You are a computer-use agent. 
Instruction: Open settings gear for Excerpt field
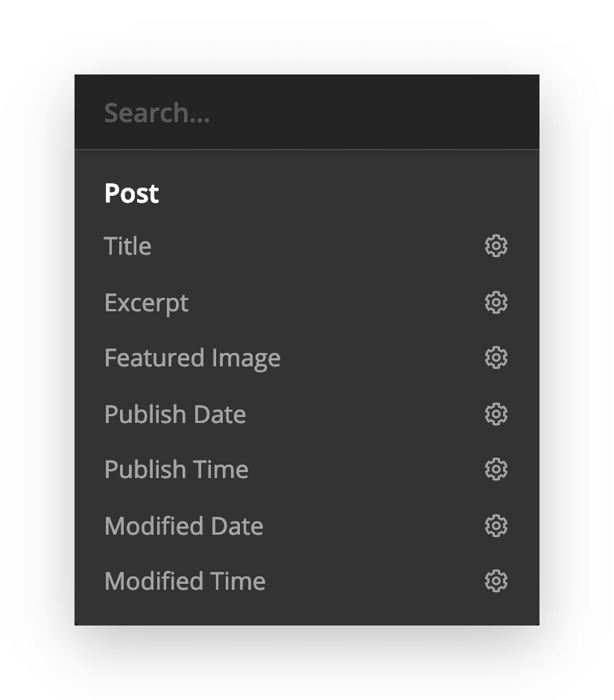click(x=496, y=302)
